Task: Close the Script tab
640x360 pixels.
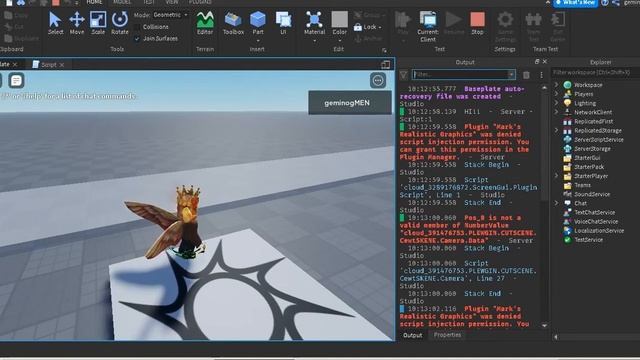Action: point(62,65)
